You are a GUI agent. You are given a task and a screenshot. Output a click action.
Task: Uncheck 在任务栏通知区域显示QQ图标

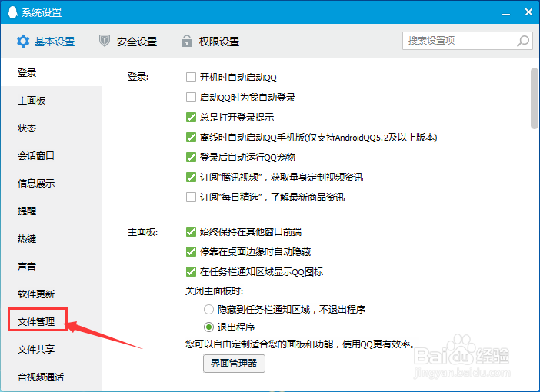[191, 271]
